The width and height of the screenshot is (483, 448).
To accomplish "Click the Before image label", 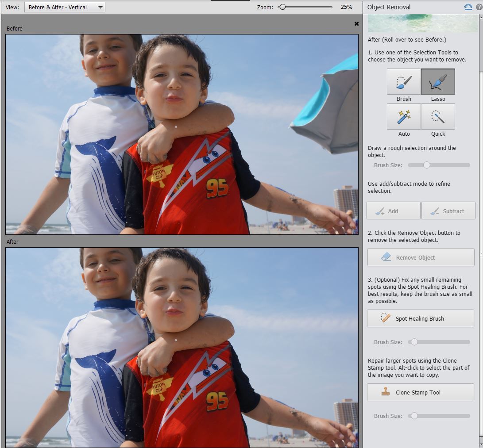I will pyautogui.click(x=14, y=28).
